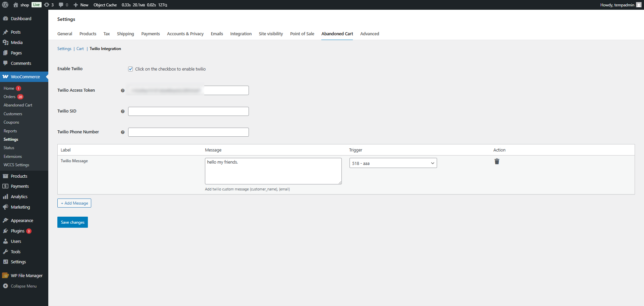Screen dimensions: 644x306
Task: Switch to the Products settings tab
Action: pos(88,34)
